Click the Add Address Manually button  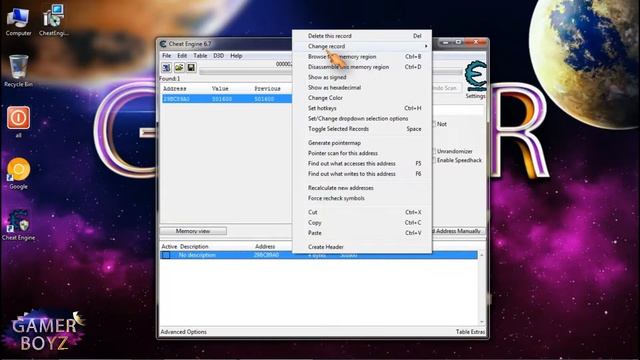coord(458,231)
